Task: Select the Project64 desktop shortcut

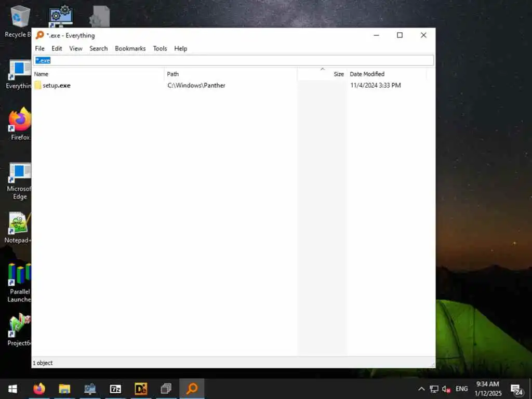Action: point(19,330)
